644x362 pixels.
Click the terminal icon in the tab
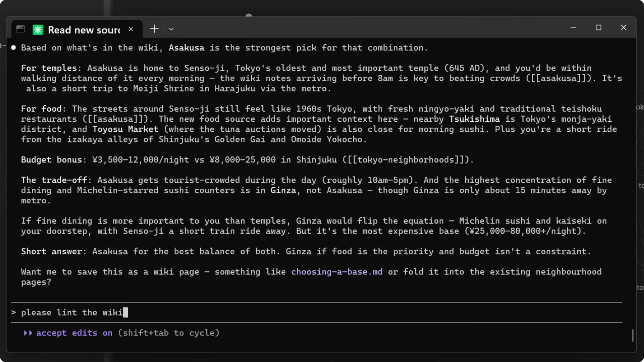pyautogui.click(x=21, y=29)
